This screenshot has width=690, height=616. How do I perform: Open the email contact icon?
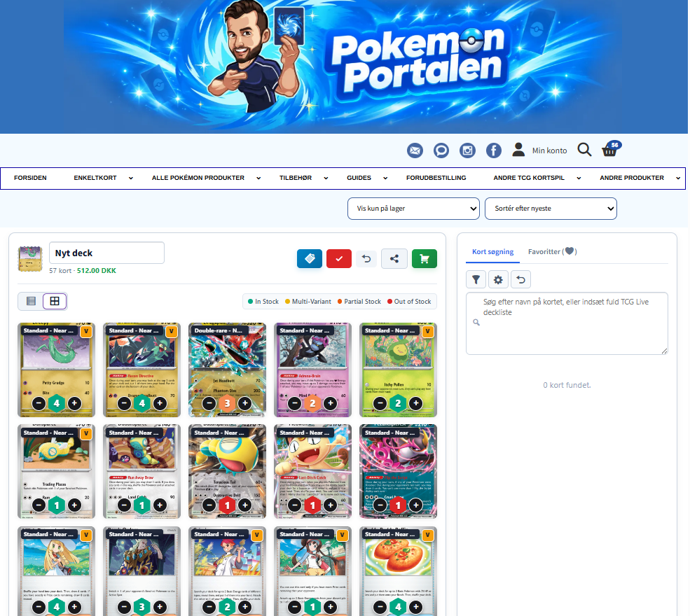(x=415, y=150)
